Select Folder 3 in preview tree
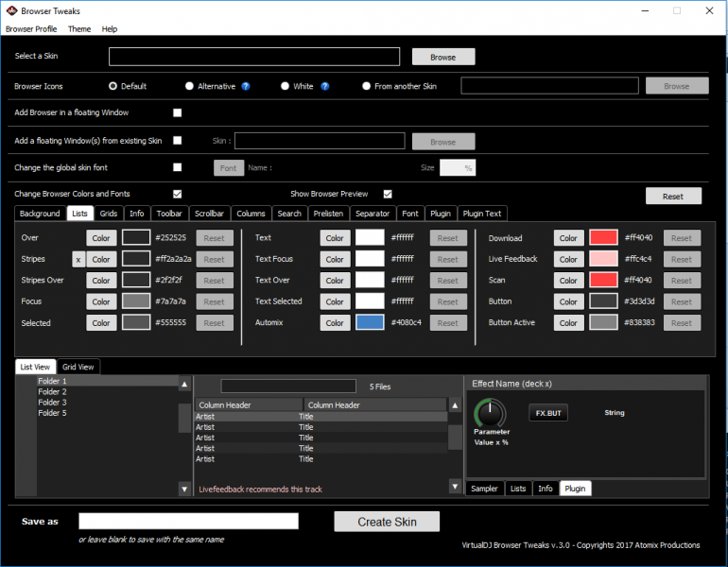728x567 pixels. coord(52,403)
